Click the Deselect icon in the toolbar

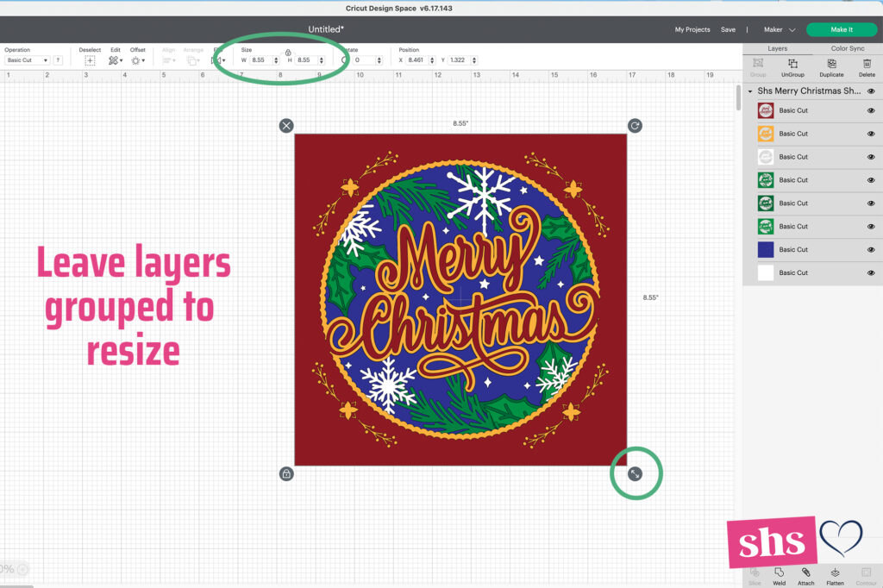coord(90,60)
